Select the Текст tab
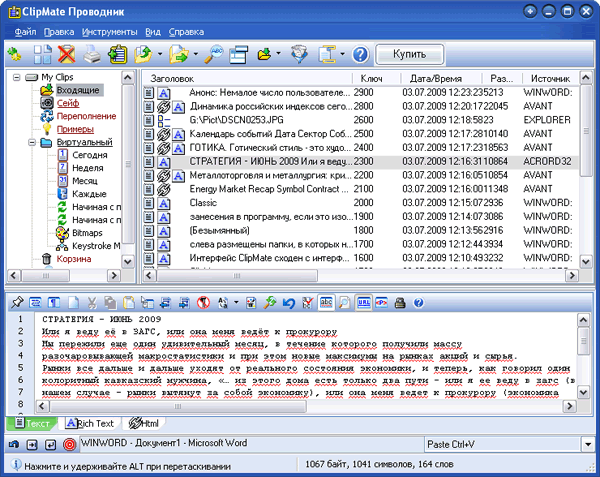Image resolution: width=600 pixels, height=477 pixels. pos(32,423)
